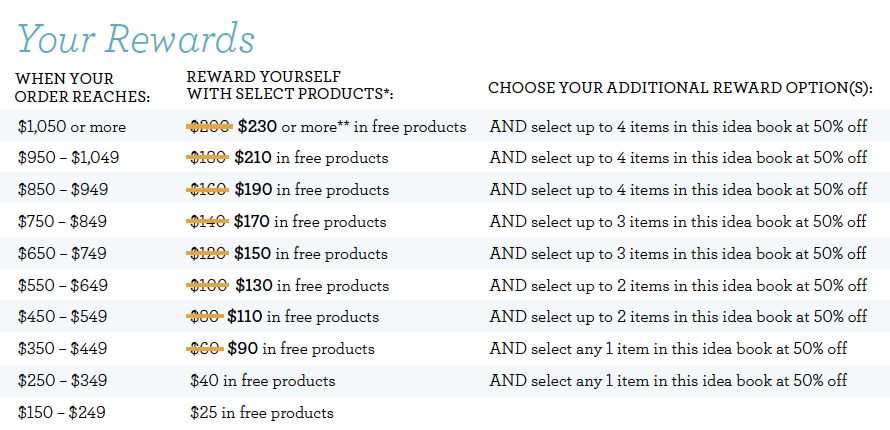The width and height of the screenshot is (890, 430).
Task: Click the $25 in free products reward
Action: pyautogui.click(x=262, y=412)
